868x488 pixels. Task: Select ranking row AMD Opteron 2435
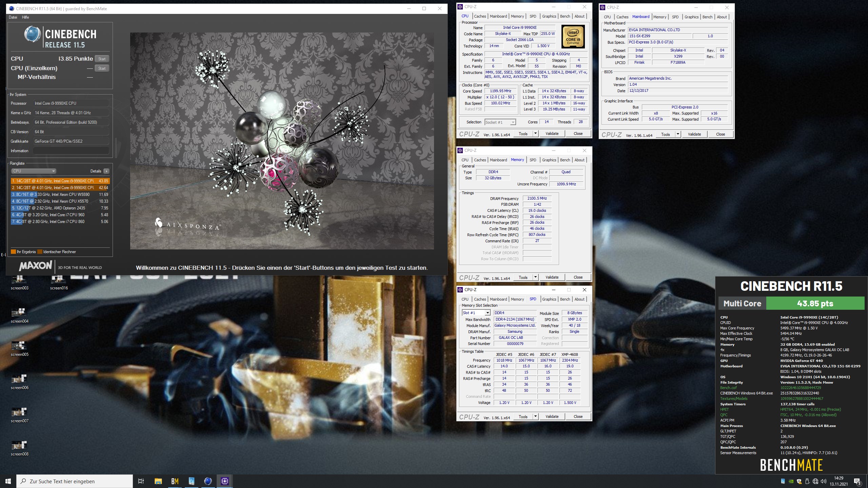[x=60, y=208]
